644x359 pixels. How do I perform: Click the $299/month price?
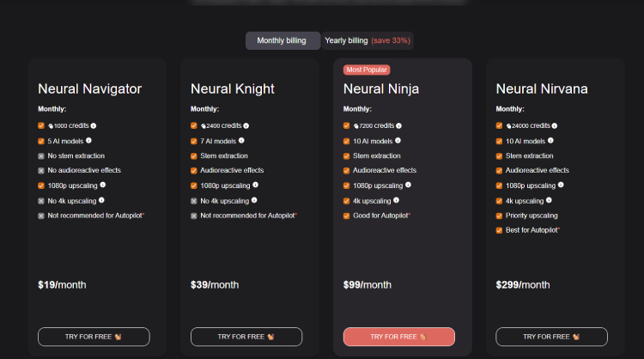click(x=523, y=285)
